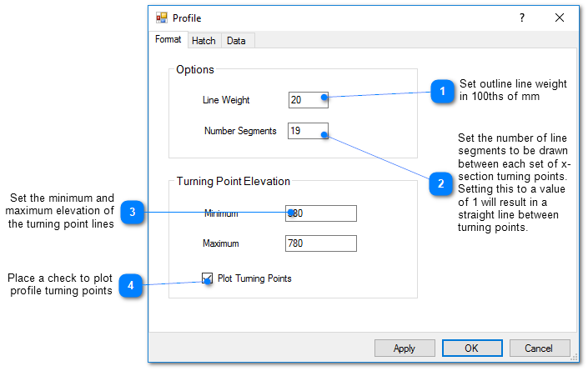
Task: Close the Profile dialog window
Action: click(x=560, y=18)
